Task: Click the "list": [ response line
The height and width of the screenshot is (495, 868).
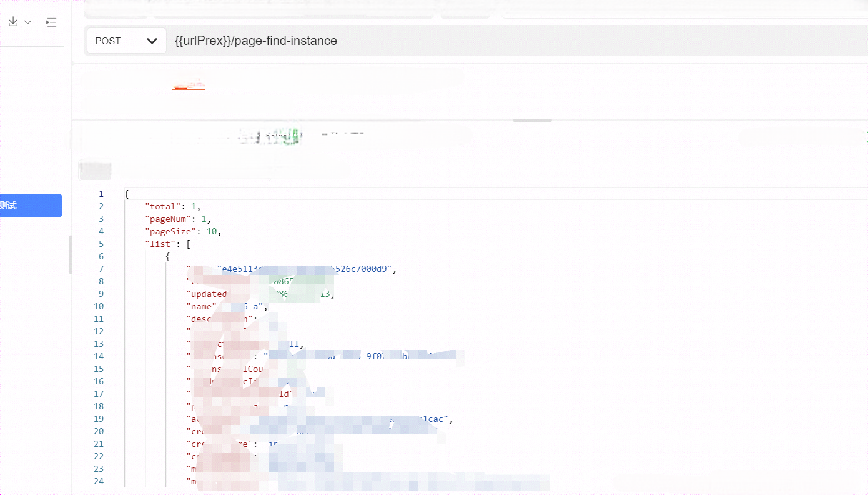Action: tap(167, 244)
